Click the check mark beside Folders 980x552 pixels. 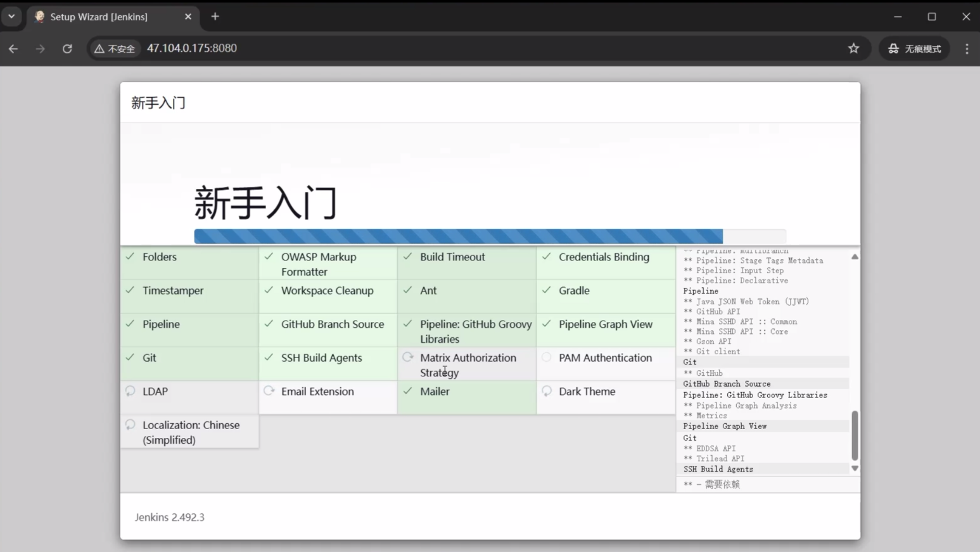pos(130,257)
